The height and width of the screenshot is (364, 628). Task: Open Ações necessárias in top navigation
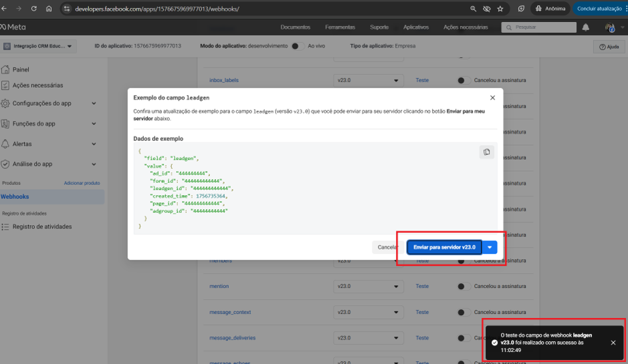point(465,27)
